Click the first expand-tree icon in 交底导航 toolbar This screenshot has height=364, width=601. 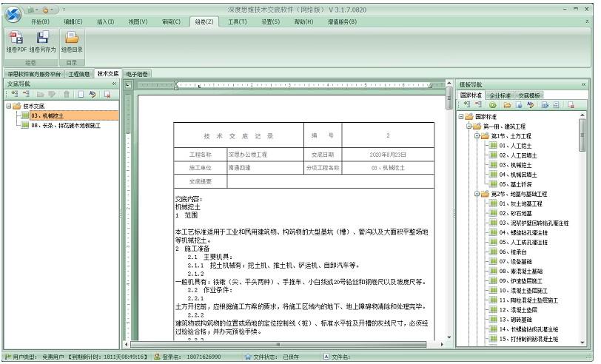[x=15, y=94]
